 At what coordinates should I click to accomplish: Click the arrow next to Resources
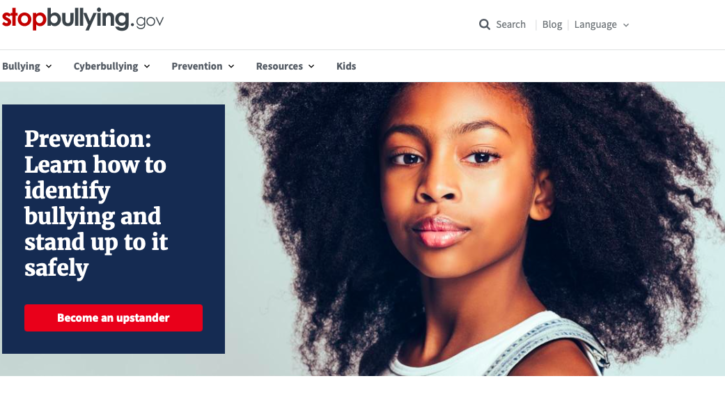click(311, 67)
